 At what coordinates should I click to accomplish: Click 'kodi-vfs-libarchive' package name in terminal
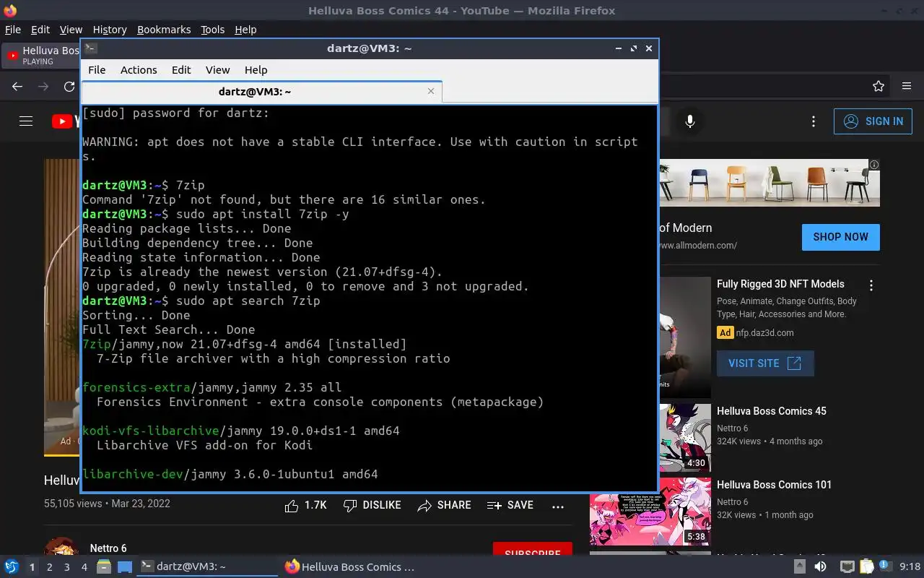click(x=151, y=431)
